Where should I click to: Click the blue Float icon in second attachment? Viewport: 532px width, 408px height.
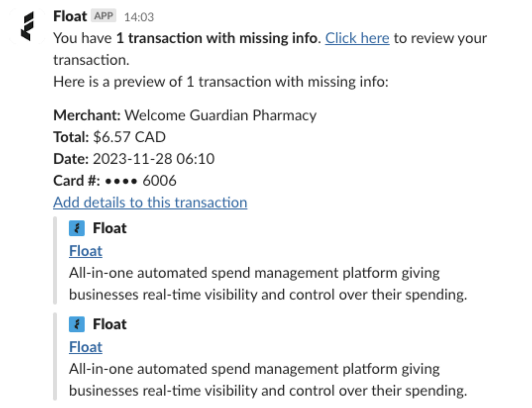pyautogui.click(x=77, y=324)
